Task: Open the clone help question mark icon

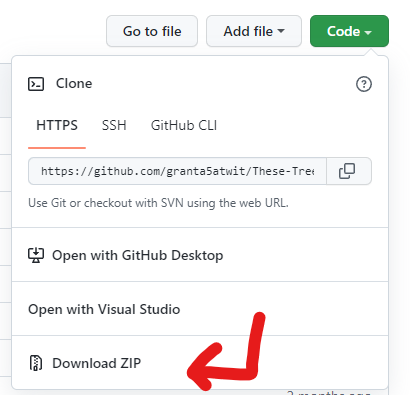Action: click(x=364, y=84)
